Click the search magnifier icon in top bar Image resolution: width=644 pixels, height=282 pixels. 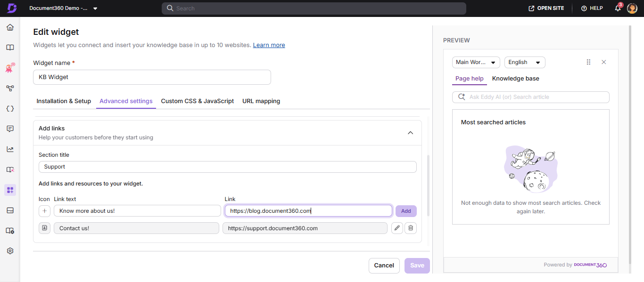click(x=170, y=8)
